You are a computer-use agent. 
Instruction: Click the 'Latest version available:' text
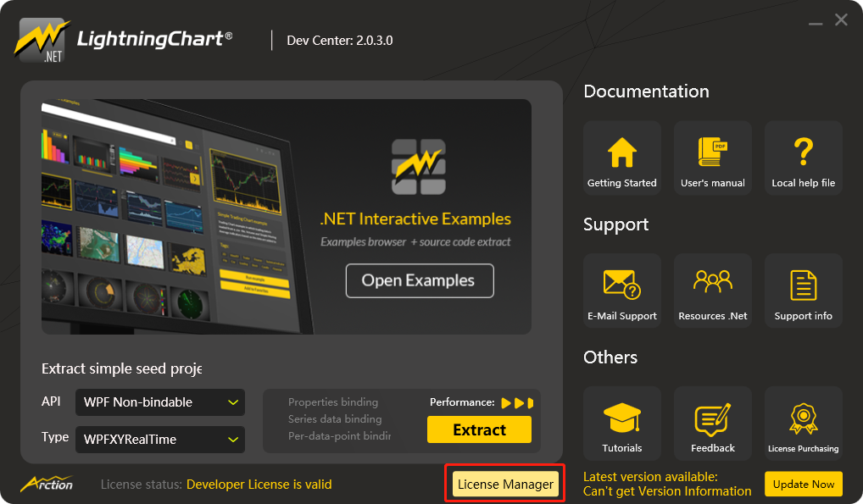pos(650,477)
